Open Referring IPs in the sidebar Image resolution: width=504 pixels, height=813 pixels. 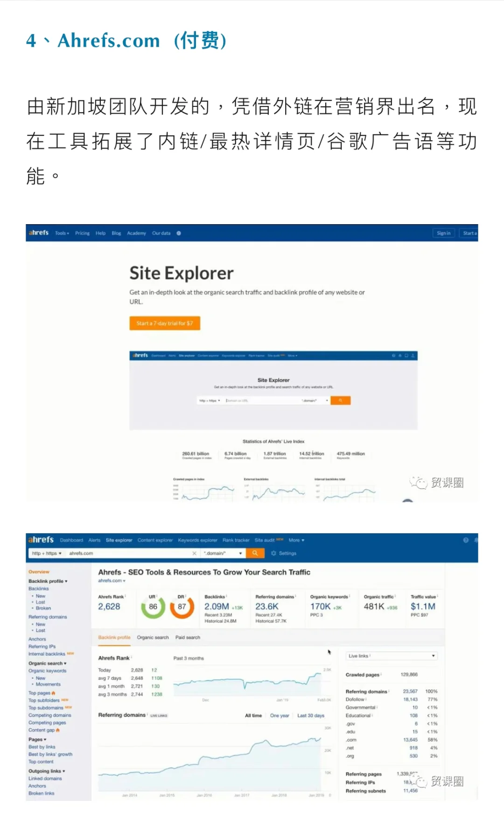point(42,647)
